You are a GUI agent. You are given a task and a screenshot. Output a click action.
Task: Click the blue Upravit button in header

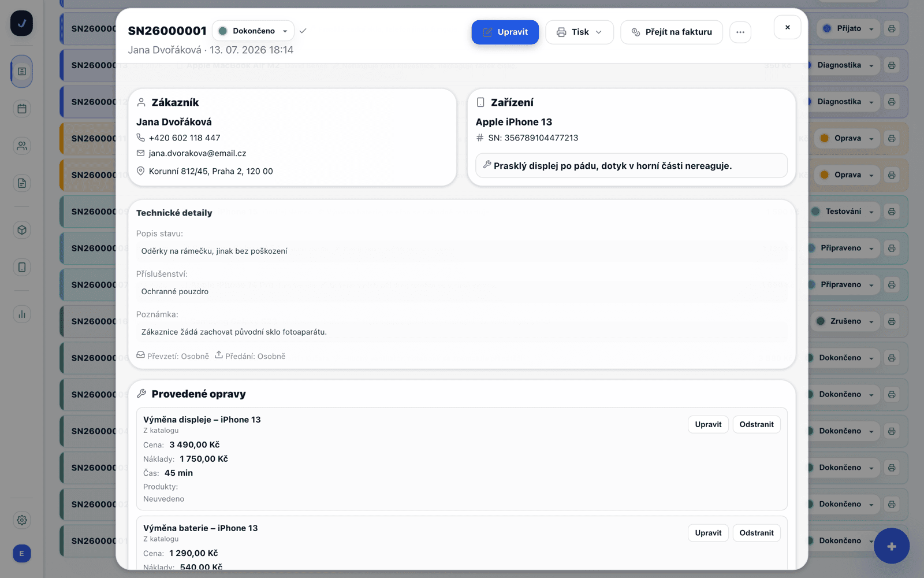click(x=505, y=32)
